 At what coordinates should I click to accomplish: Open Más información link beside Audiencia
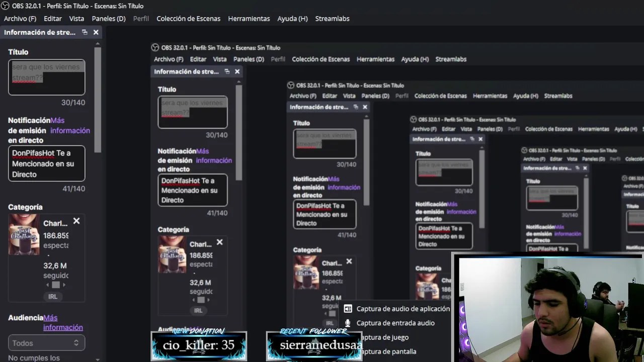[x=63, y=323]
